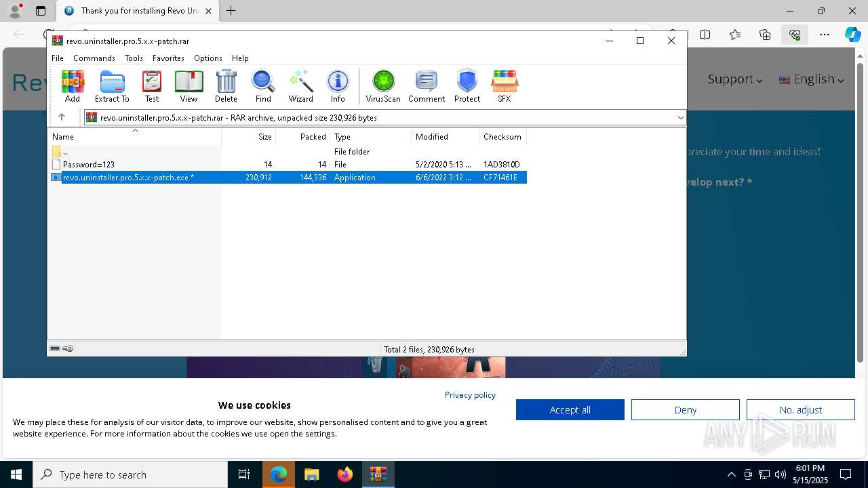The height and width of the screenshot is (488, 868).
Task: Sort by the Size column header
Action: 249,136
